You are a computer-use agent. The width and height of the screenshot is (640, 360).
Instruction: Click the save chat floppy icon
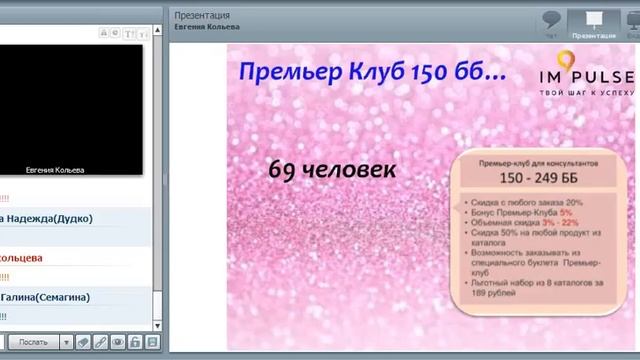[x=152, y=342]
